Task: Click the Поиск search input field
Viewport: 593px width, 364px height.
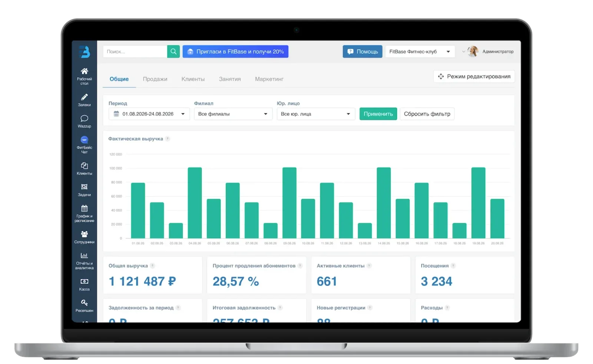Action: coord(135,51)
